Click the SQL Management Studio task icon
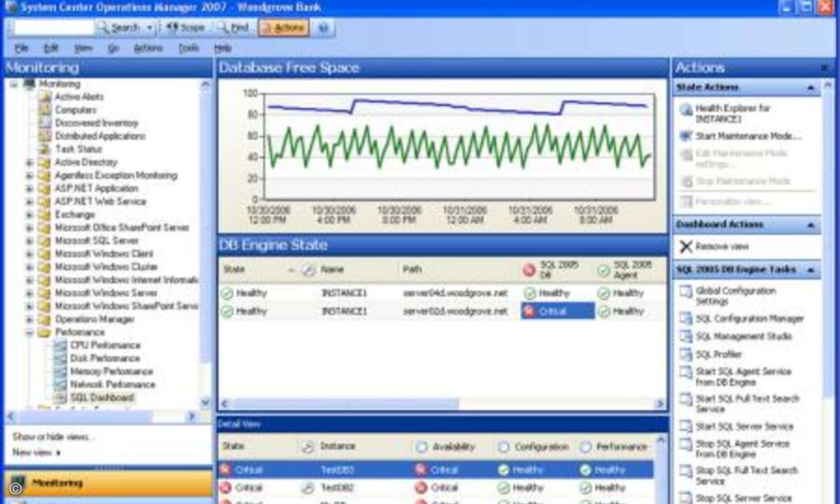This screenshot has width=840, height=504. pyautogui.click(x=686, y=336)
